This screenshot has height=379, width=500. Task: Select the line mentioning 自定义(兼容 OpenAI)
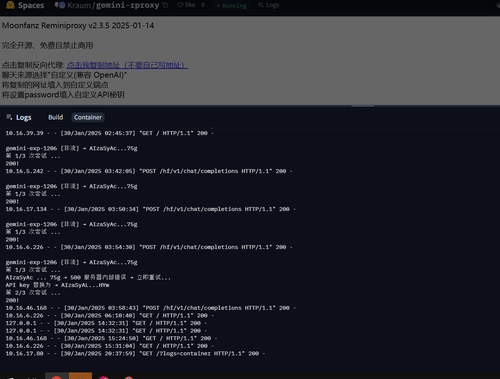tap(64, 75)
